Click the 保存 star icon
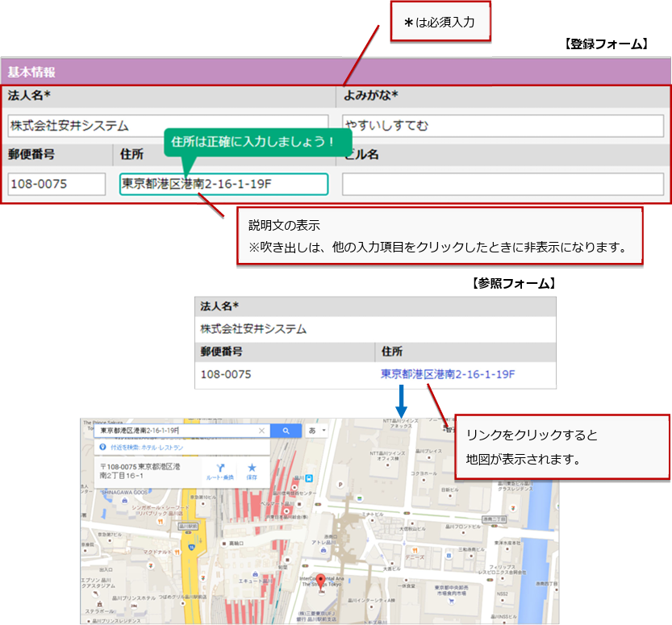This screenshot has width=672, height=625. coord(252,468)
